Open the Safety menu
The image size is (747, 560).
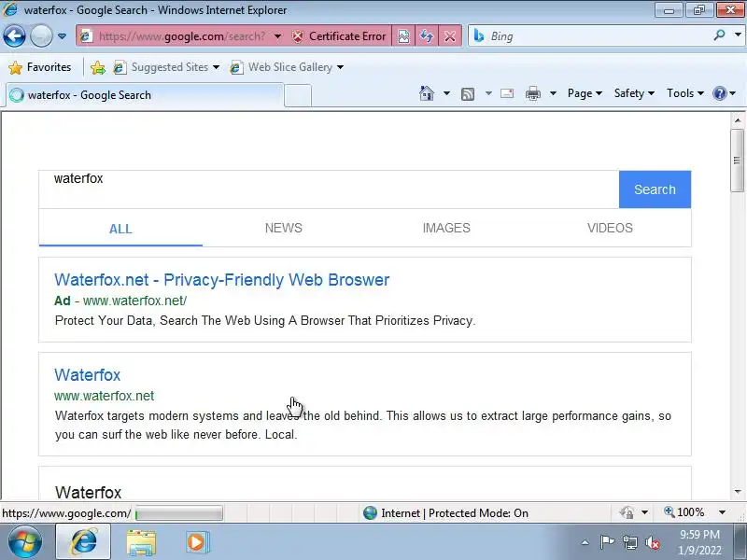tap(634, 93)
